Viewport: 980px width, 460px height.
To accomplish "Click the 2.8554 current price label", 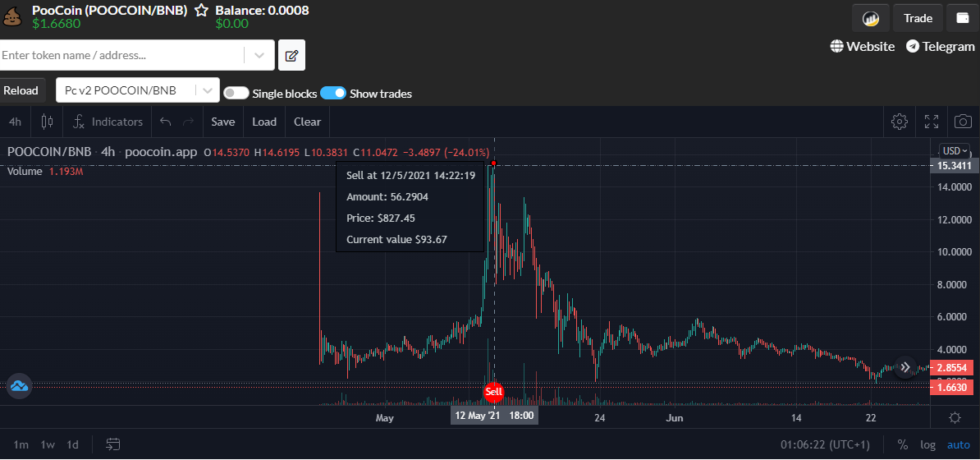I will point(952,368).
